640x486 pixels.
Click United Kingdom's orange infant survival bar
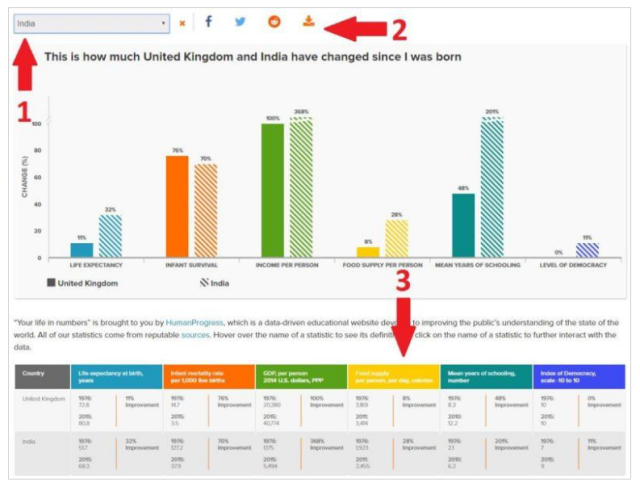point(177,206)
